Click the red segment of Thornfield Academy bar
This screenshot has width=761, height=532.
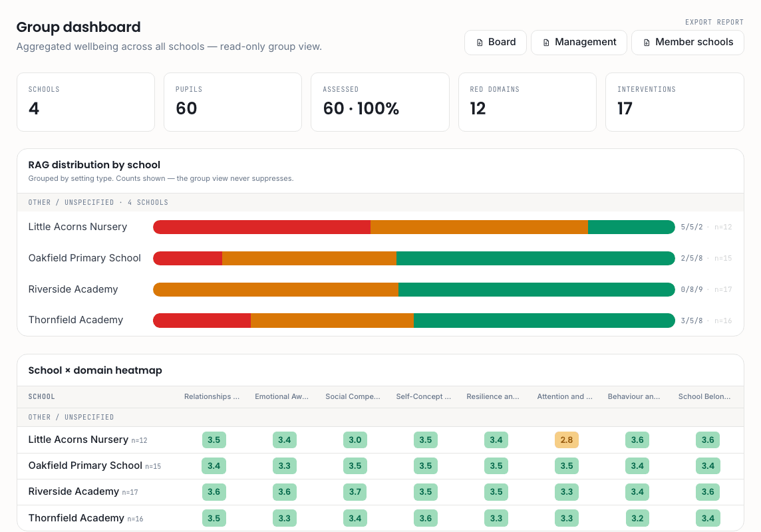[x=202, y=321]
